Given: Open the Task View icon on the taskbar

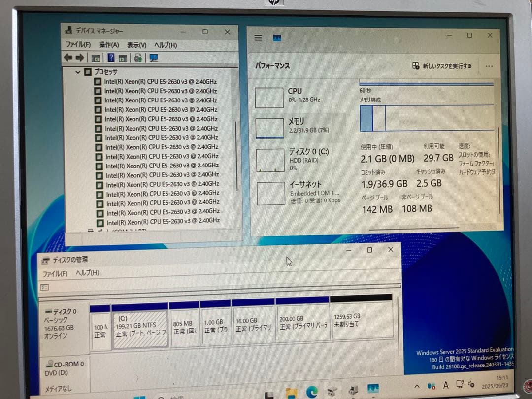Looking at the screenshot, I should point(270,395).
